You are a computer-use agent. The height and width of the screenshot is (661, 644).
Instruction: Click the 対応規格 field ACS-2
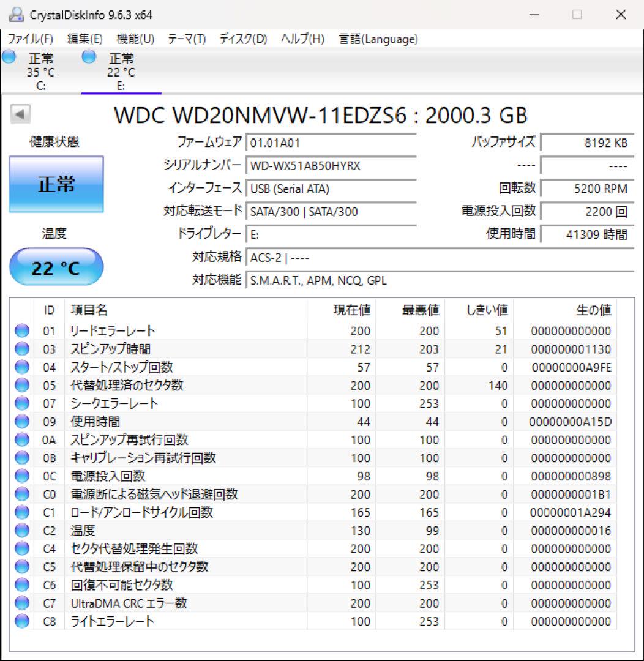(440, 257)
